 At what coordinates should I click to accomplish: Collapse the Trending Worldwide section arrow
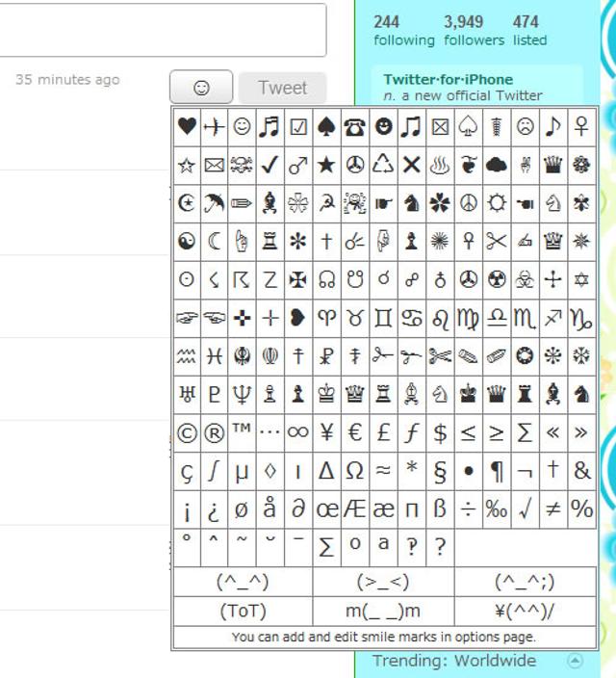[x=575, y=661]
